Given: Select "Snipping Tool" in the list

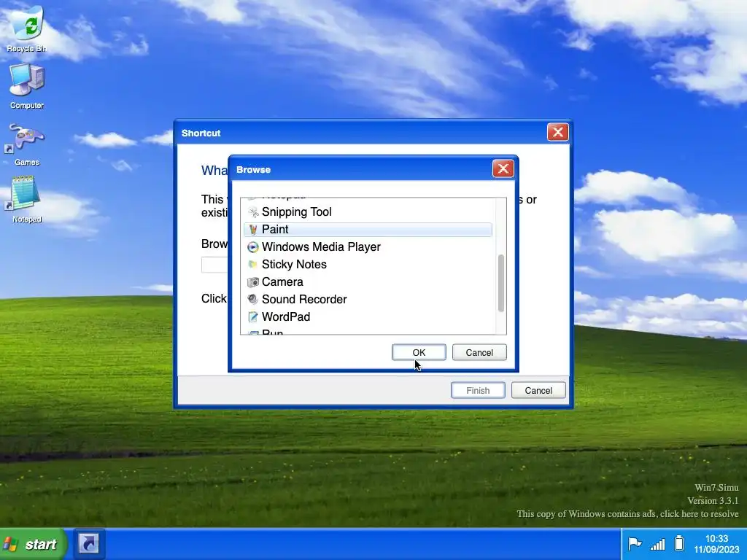Looking at the screenshot, I should (x=368, y=212).
